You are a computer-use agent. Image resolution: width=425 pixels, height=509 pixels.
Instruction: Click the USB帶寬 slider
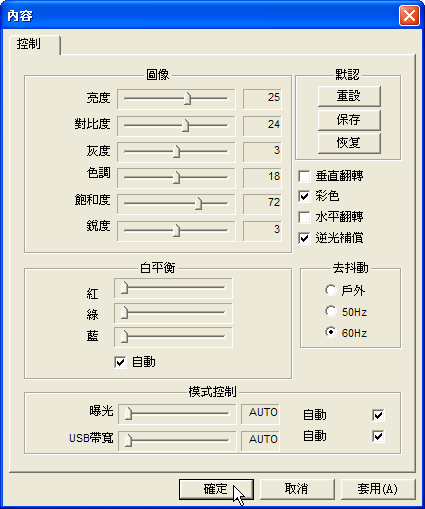point(177,441)
